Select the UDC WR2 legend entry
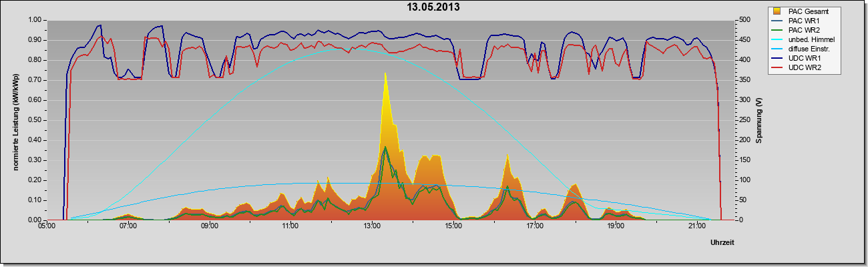The image size is (868, 267). 804,69
